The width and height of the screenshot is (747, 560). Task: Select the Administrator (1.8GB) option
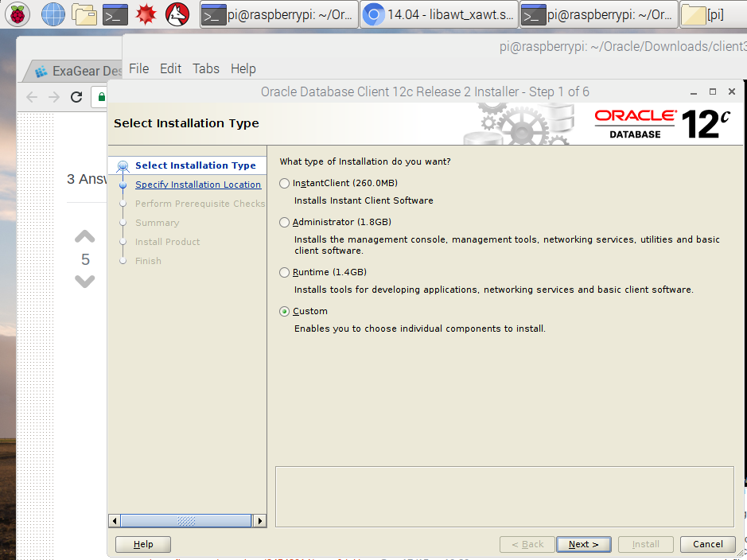coord(336,222)
